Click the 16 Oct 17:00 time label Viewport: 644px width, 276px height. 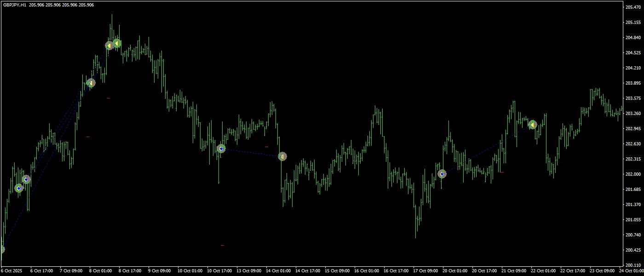pyautogui.click(x=396, y=271)
